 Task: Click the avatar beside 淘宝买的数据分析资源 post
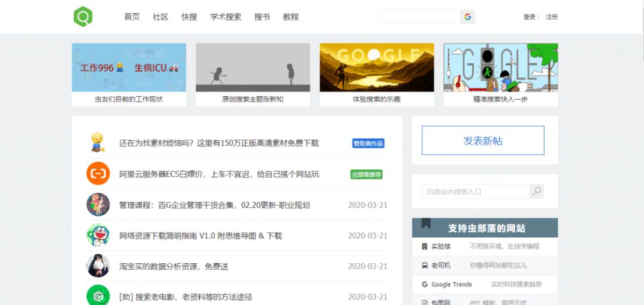[98, 266]
